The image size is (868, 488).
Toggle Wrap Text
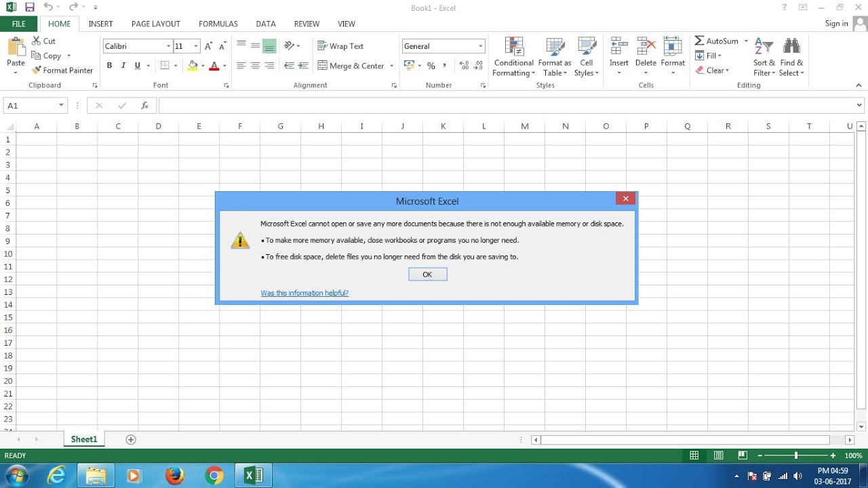pyautogui.click(x=340, y=46)
